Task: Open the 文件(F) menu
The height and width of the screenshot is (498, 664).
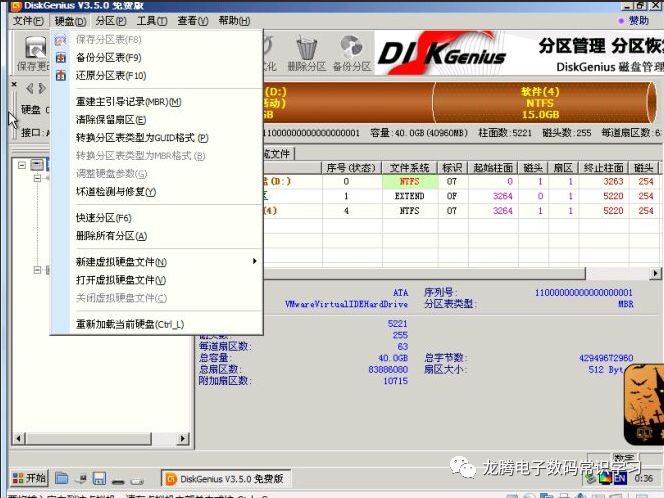Action: (28, 20)
